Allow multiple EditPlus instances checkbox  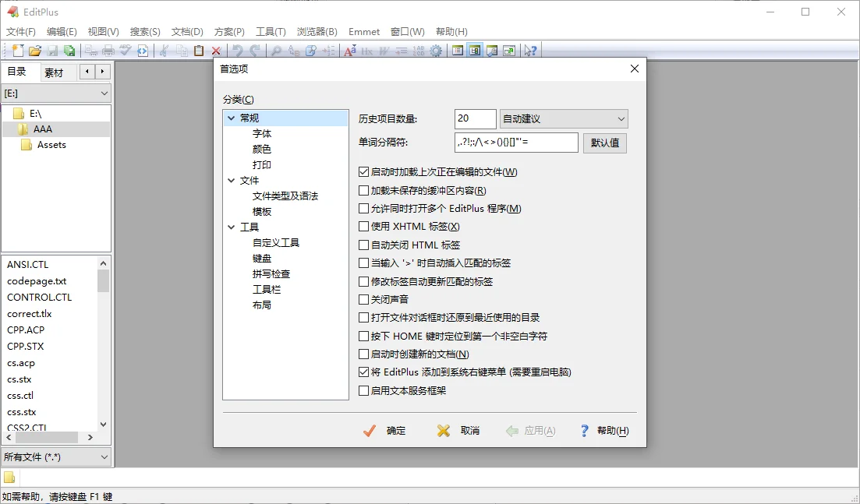pyautogui.click(x=363, y=209)
